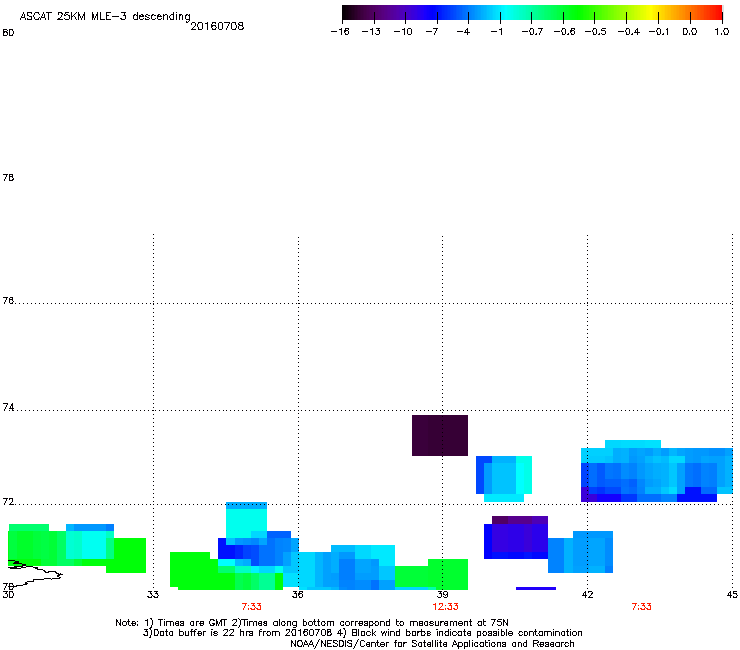
Task: Click the title 'ASCAT 25KM MLE-3 descending'
Action: pos(105,17)
